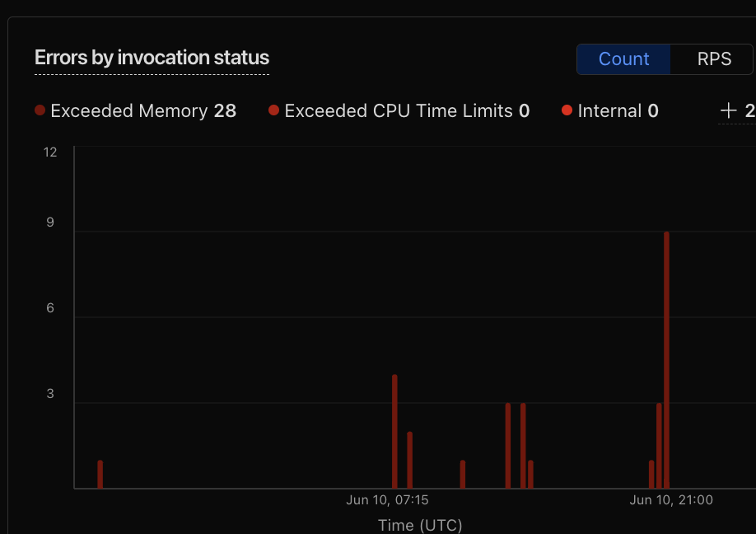Expand the '+ 2' additional legend items
This screenshot has width=756, height=534.
coord(737,110)
